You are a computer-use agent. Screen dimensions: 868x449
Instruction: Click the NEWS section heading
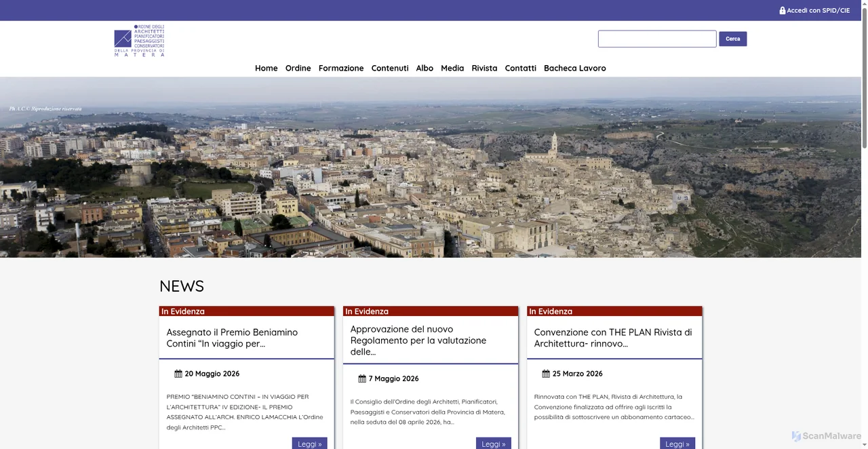click(x=182, y=286)
